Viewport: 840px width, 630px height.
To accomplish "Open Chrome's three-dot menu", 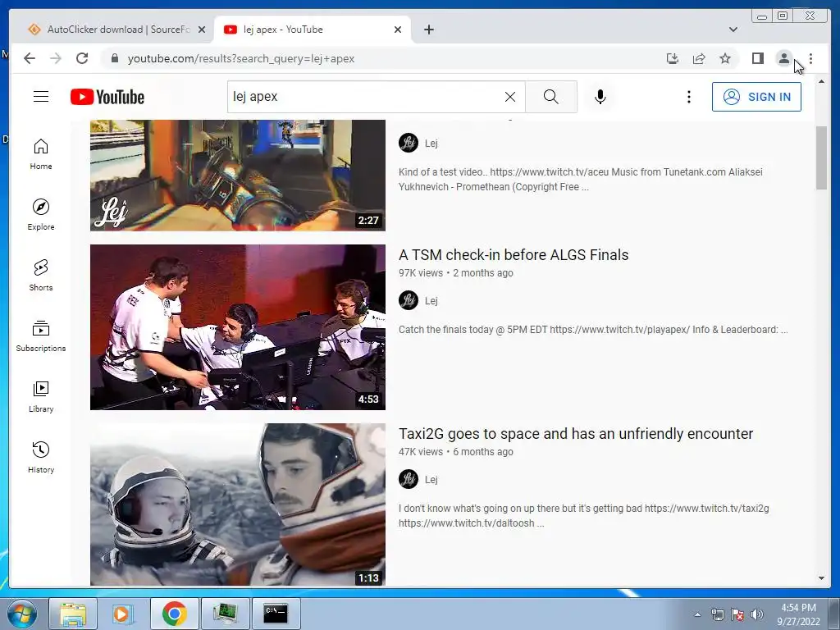I will point(810,58).
